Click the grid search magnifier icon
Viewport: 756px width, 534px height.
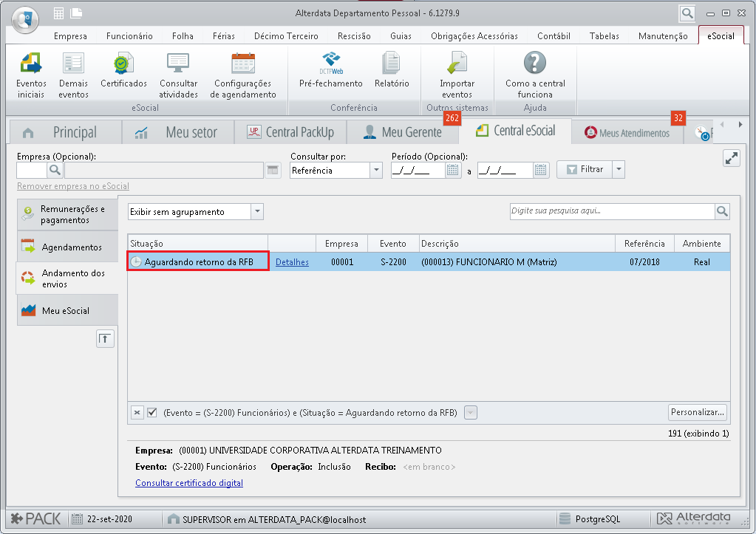coord(722,211)
